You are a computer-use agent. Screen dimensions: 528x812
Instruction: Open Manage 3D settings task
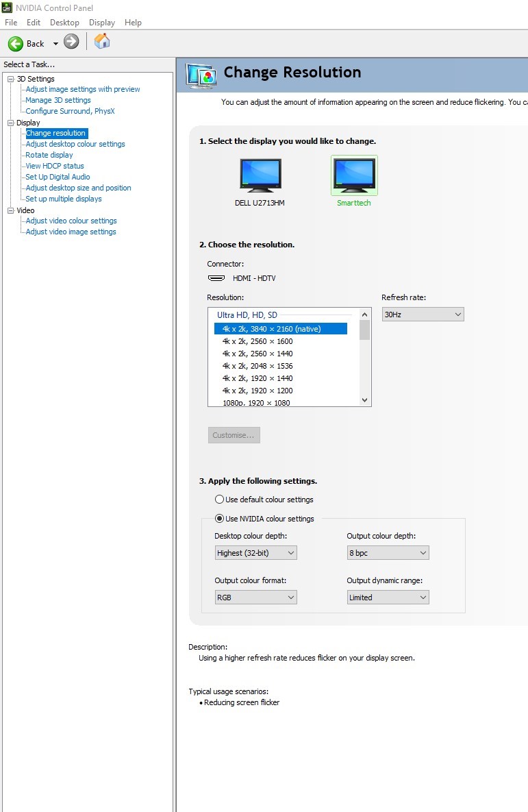click(x=58, y=100)
